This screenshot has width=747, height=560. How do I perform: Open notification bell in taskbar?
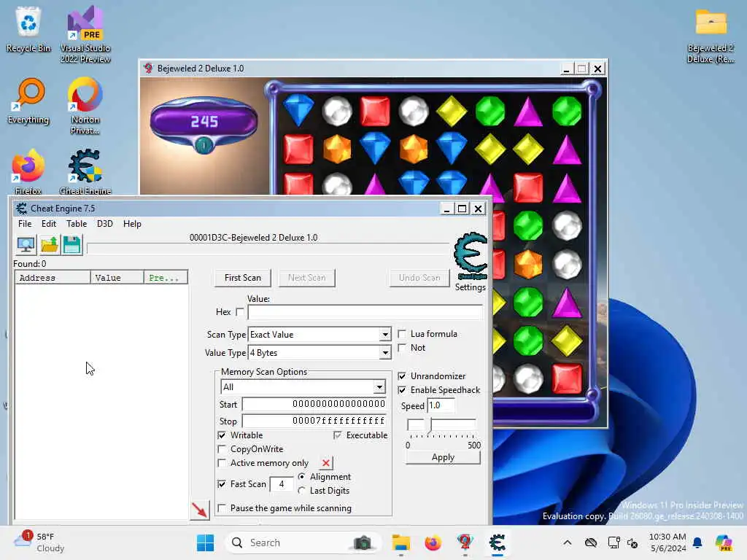click(697, 542)
